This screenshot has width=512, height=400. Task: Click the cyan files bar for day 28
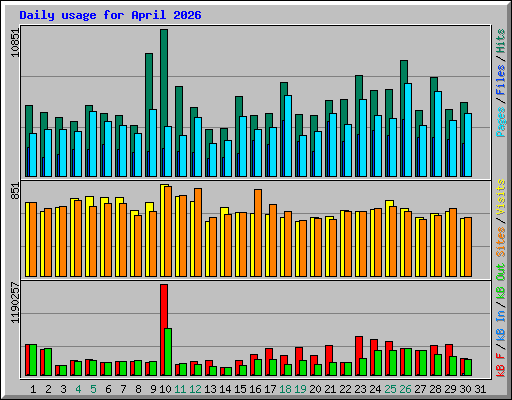(x=438, y=134)
